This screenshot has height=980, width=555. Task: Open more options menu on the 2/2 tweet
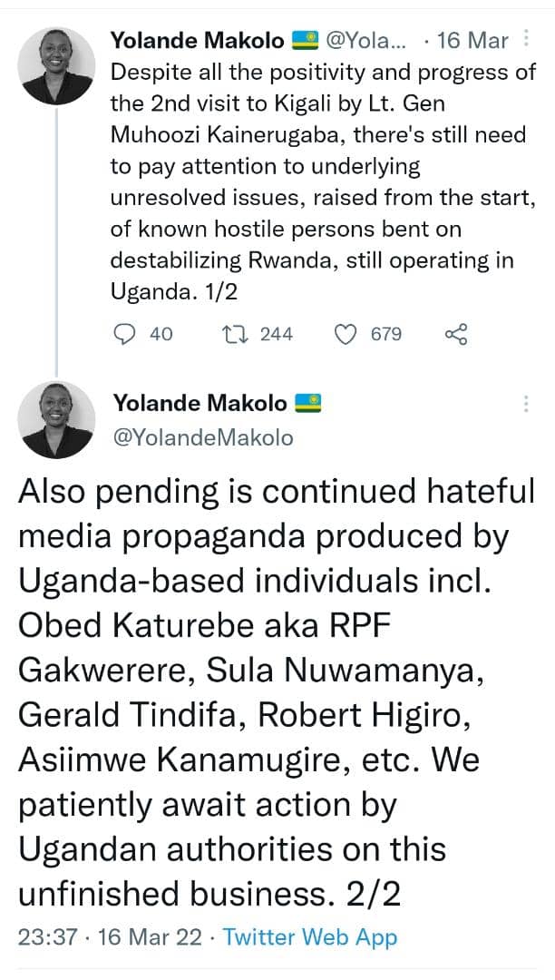(526, 405)
